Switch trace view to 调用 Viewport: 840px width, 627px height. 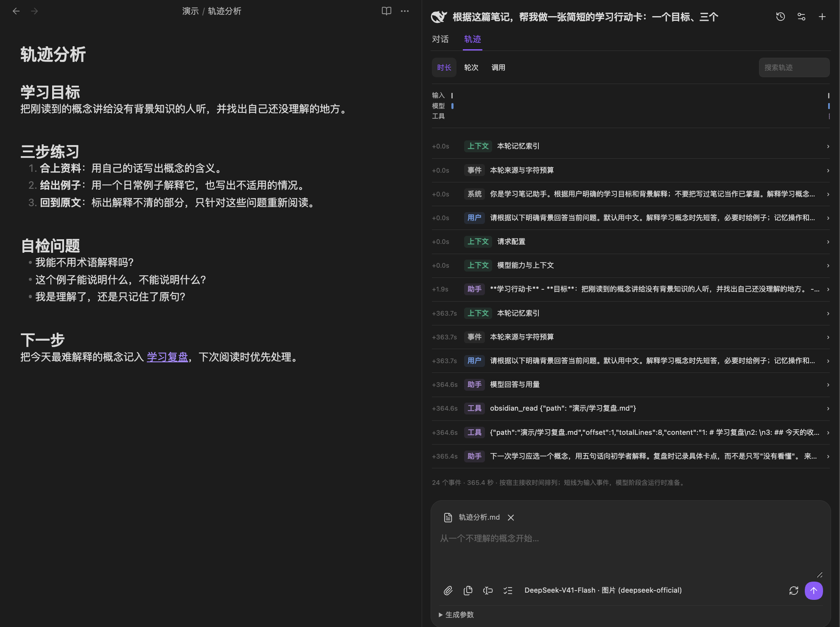pos(498,67)
